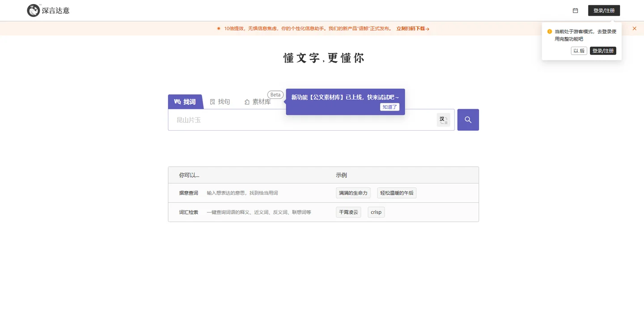Click the 深言达意 panda logo icon
The width and height of the screenshot is (644, 311).
(34, 10)
